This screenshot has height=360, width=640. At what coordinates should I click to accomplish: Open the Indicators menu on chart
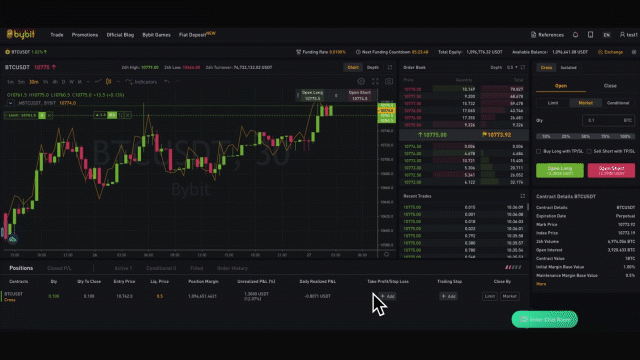coord(142,82)
